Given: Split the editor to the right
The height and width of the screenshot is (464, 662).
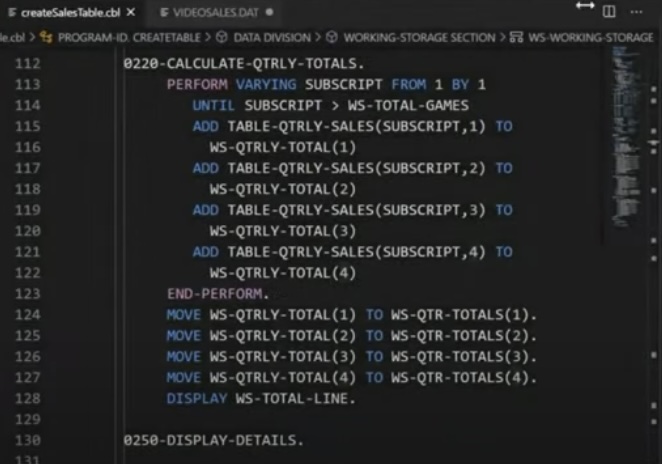Looking at the screenshot, I should (x=609, y=11).
